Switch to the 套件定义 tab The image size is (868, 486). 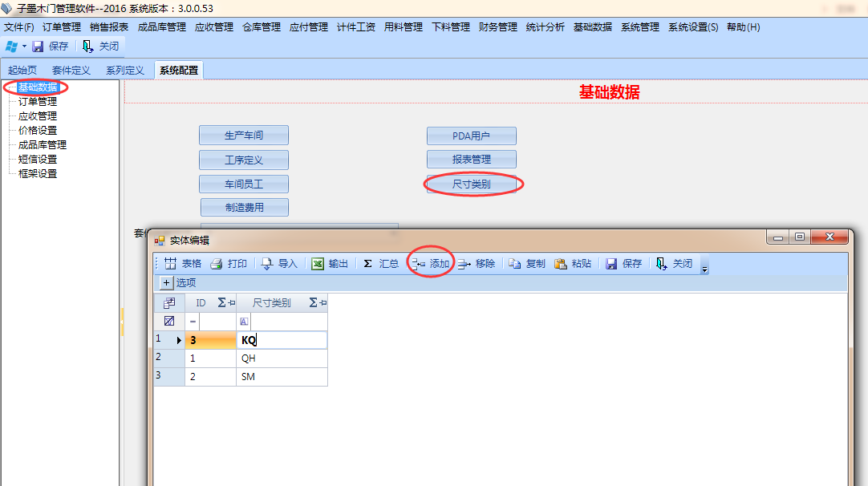(71, 71)
